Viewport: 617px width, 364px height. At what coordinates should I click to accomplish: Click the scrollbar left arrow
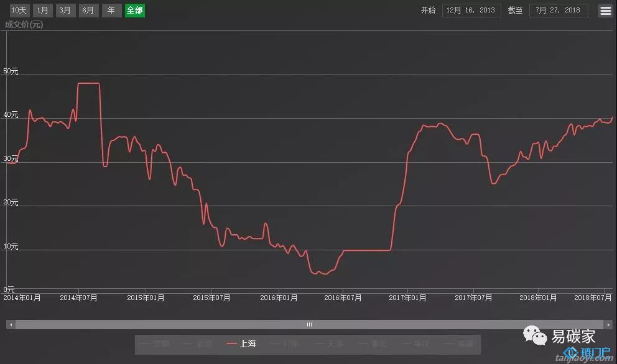tap(10, 324)
